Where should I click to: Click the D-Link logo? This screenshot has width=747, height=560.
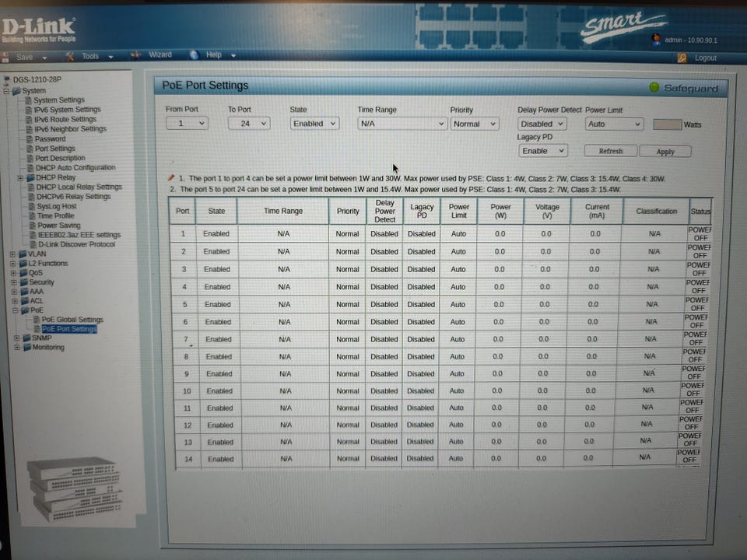pyautogui.click(x=39, y=30)
